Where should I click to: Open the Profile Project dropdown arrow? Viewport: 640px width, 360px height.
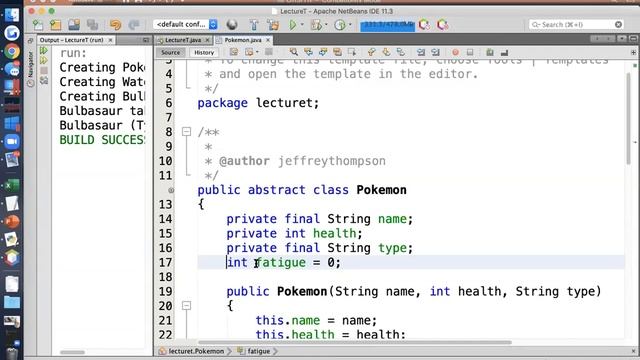pos(350,25)
